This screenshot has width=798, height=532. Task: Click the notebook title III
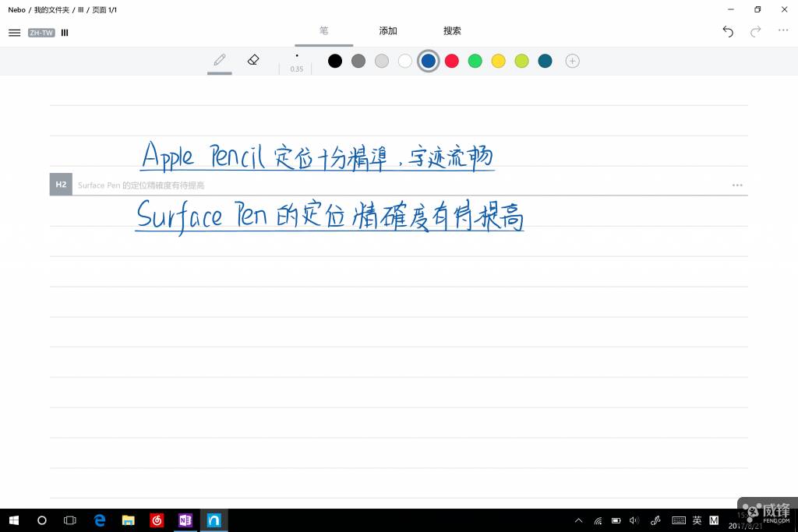click(x=65, y=33)
